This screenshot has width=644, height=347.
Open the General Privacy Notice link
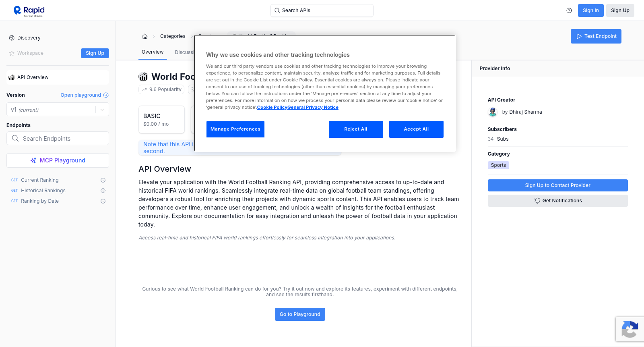coord(313,107)
